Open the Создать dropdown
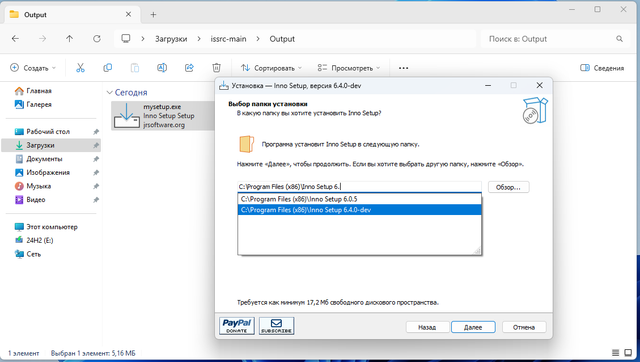 (x=33, y=68)
